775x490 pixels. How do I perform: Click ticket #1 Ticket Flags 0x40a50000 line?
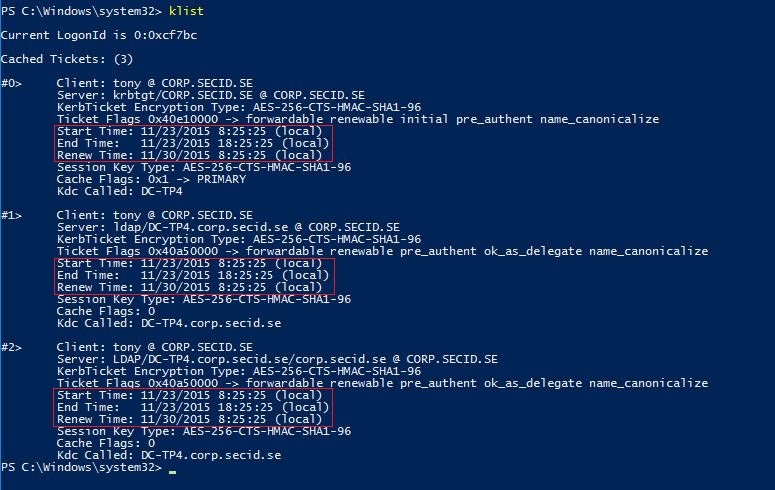click(382, 251)
